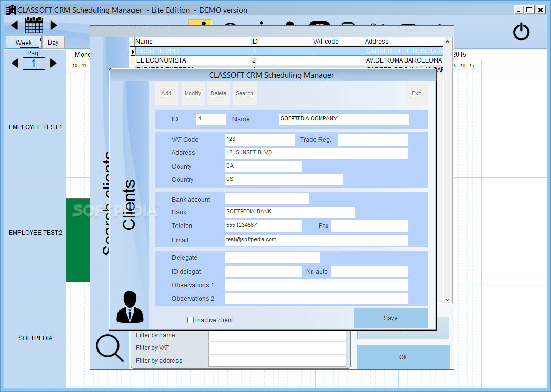The width and height of the screenshot is (551, 392).
Task: Click the Modify button in Clients form
Action: point(193,93)
